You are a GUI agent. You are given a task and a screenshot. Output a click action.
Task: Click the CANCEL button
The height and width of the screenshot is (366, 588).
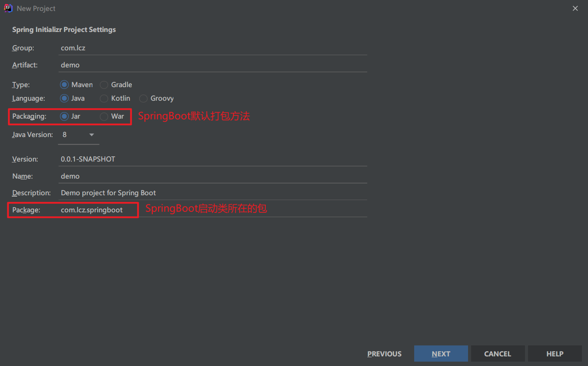[x=498, y=354]
